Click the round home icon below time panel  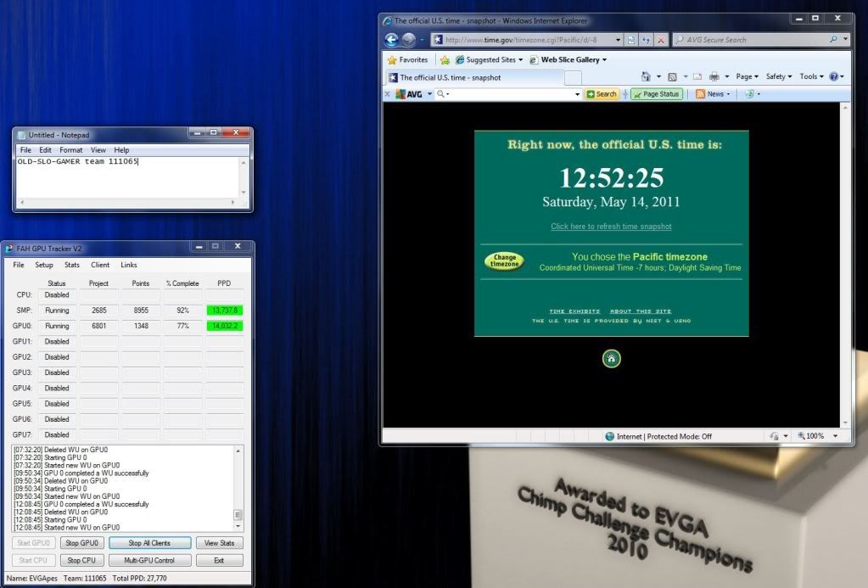(611, 359)
